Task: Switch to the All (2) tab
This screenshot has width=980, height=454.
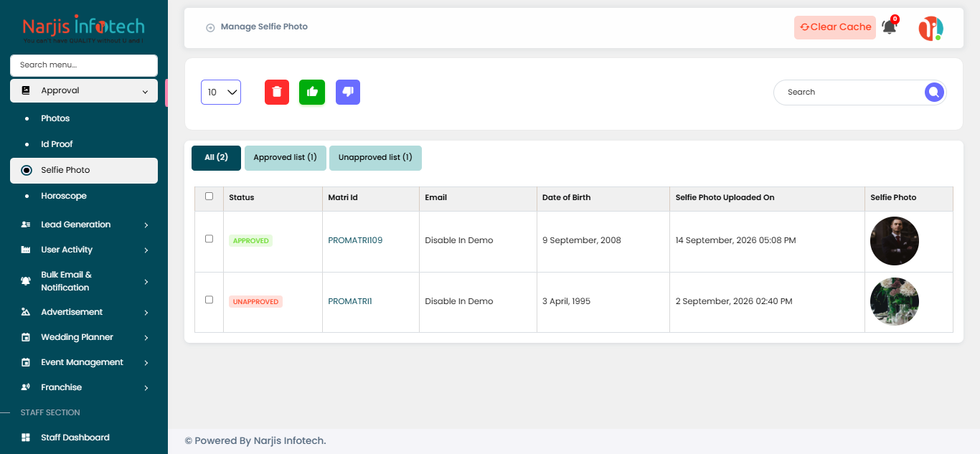Action: [216, 158]
